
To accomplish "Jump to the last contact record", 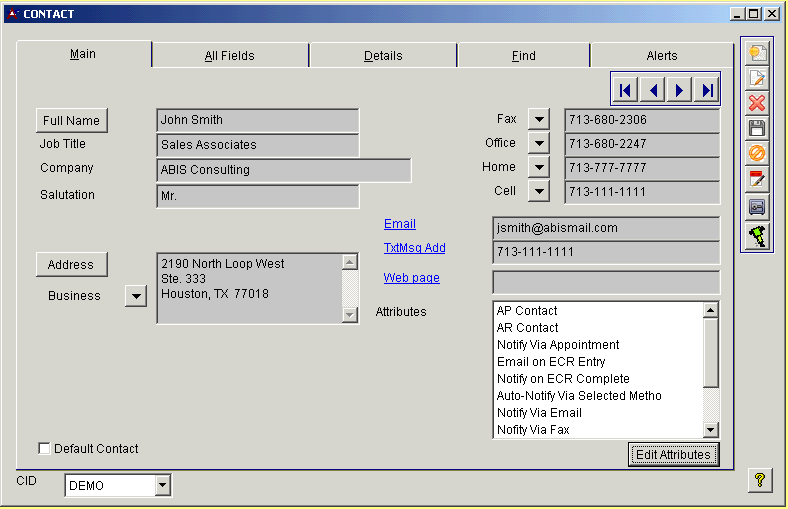I will [706, 90].
